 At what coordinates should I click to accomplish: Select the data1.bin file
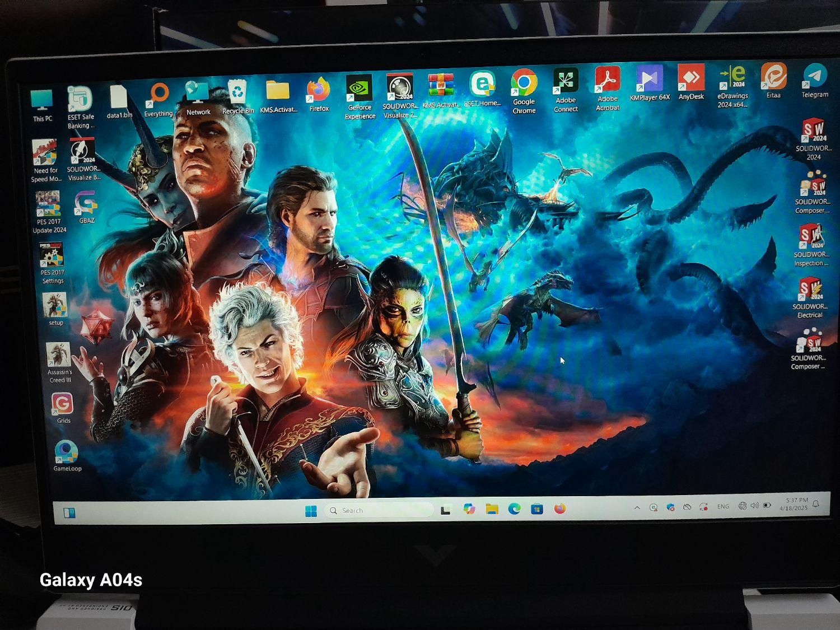click(x=119, y=101)
